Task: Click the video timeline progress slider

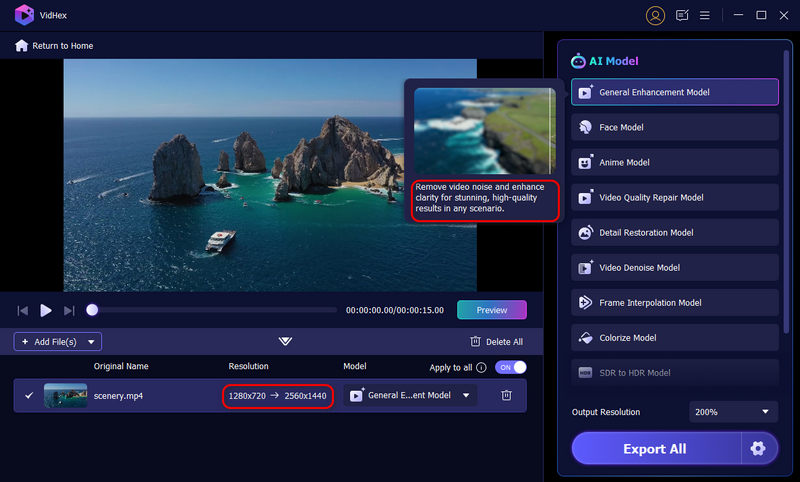Action: pos(215,310)
